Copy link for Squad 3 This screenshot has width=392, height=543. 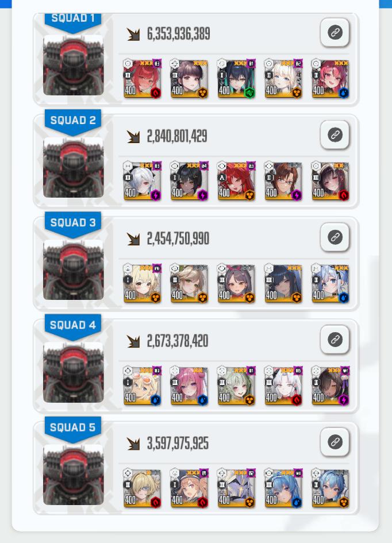(x=335, y=237)
